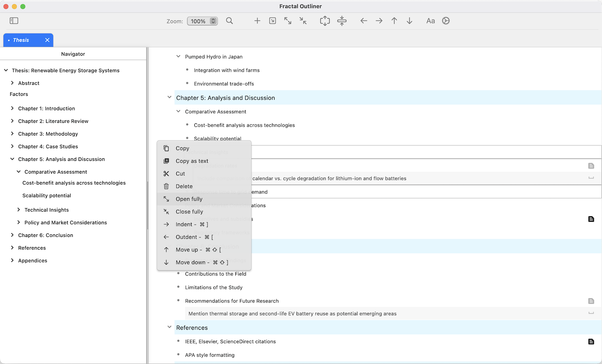This screenshot has height=364, width=602.
Task: Open the search tool in the toolbar
Action: [x=229, y=21]
